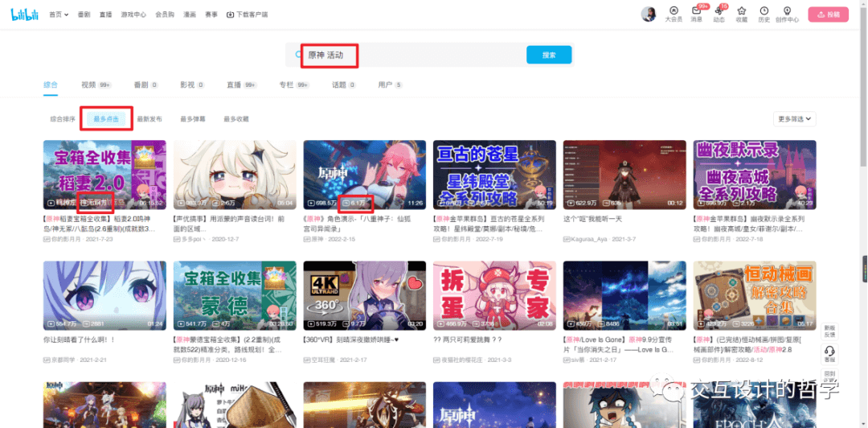The image size is (868, 428).
Task: Open the user avatar profile
Action: pyautogui.click(x=649, y=14)
